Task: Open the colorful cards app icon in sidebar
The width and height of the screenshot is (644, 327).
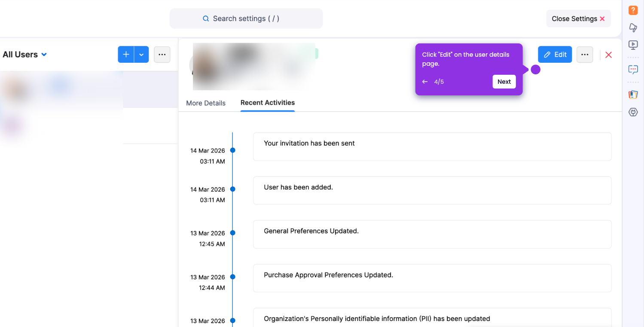Action: (633, 95)
